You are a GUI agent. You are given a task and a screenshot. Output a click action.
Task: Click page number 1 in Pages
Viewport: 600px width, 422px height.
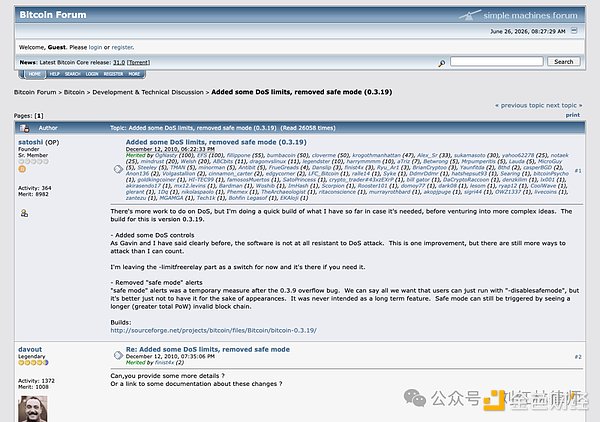39,116
